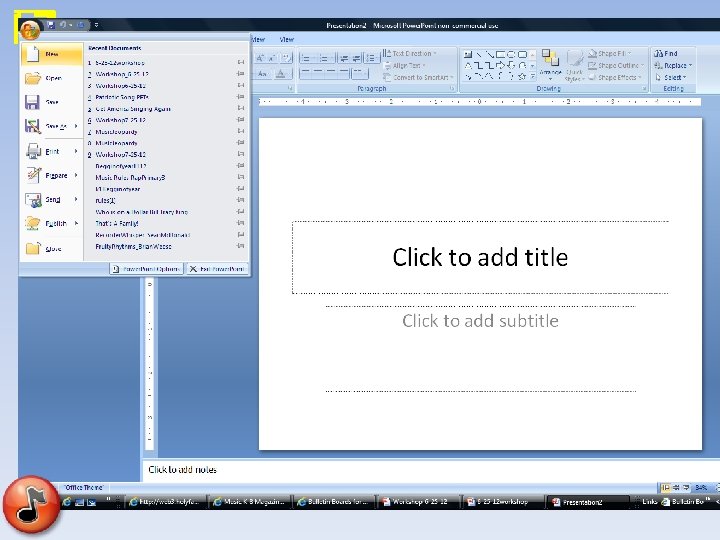720x540 pixels.
Task: Click the PowerPoint Options button
Action: point(147,269)
